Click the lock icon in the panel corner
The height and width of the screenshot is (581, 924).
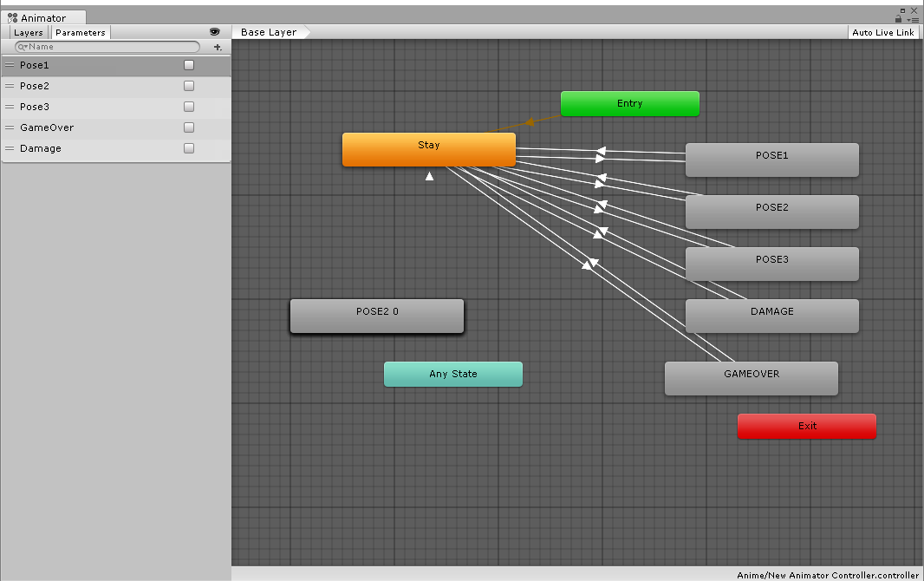(x=899, y=19)
